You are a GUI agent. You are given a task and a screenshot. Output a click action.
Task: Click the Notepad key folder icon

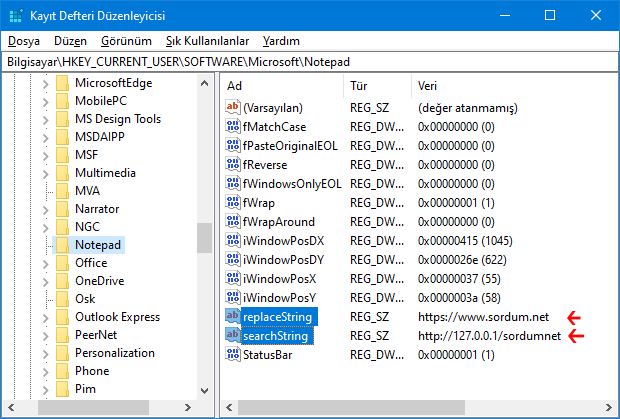tap(62, 245)
